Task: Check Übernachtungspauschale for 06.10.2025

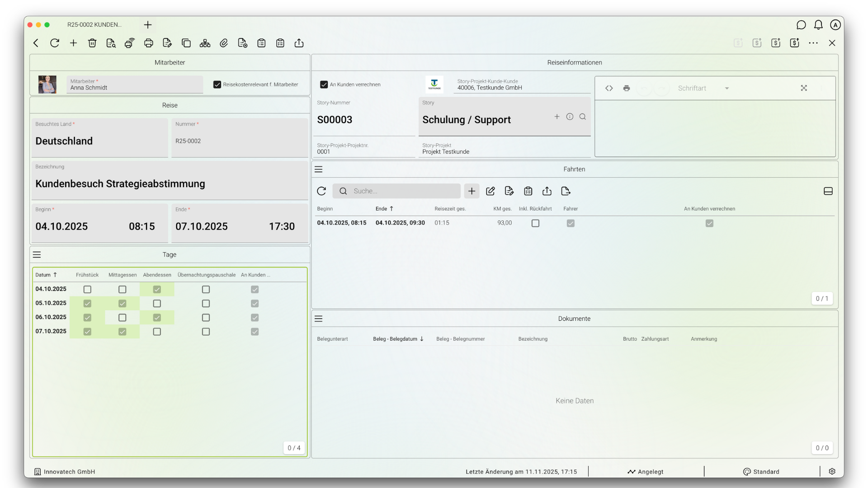Action: pos(206,318)
